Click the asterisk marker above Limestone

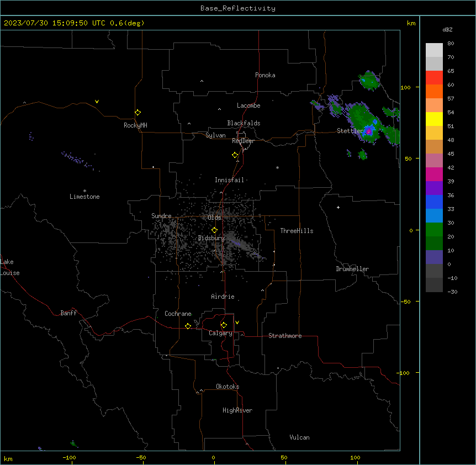click(84, 191)
